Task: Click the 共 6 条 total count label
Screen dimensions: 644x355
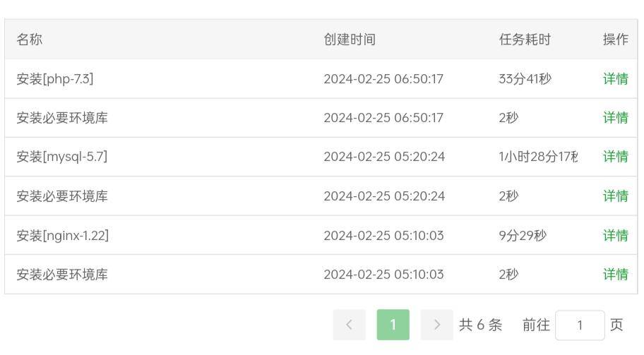Action: point(481,325)
